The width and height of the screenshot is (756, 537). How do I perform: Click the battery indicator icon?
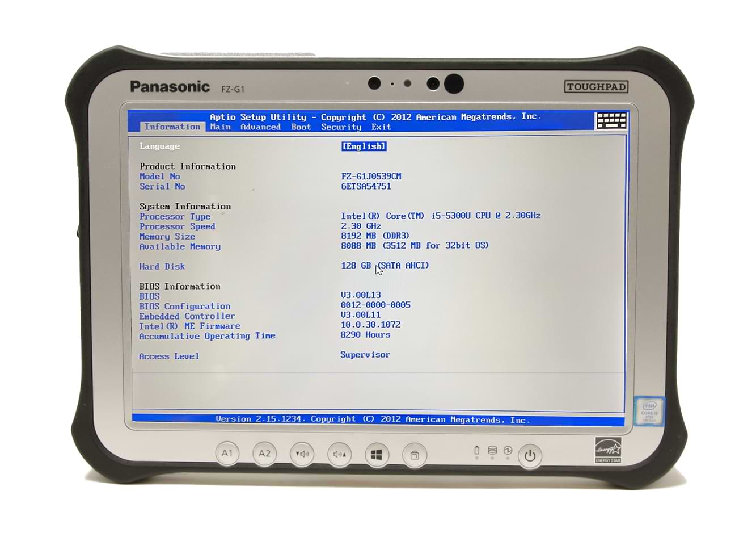click(476, 451)
